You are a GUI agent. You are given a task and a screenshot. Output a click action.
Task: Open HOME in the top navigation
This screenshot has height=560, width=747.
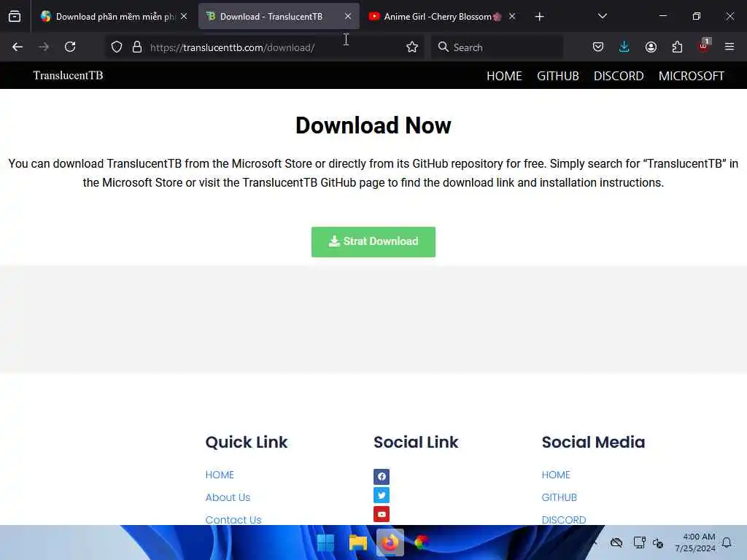tap(504, 76)
